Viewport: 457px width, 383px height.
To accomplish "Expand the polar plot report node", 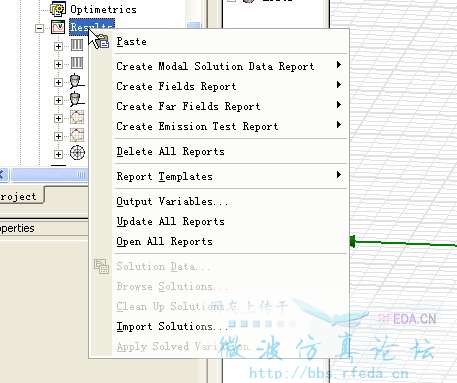I will [x=58, y=154].
